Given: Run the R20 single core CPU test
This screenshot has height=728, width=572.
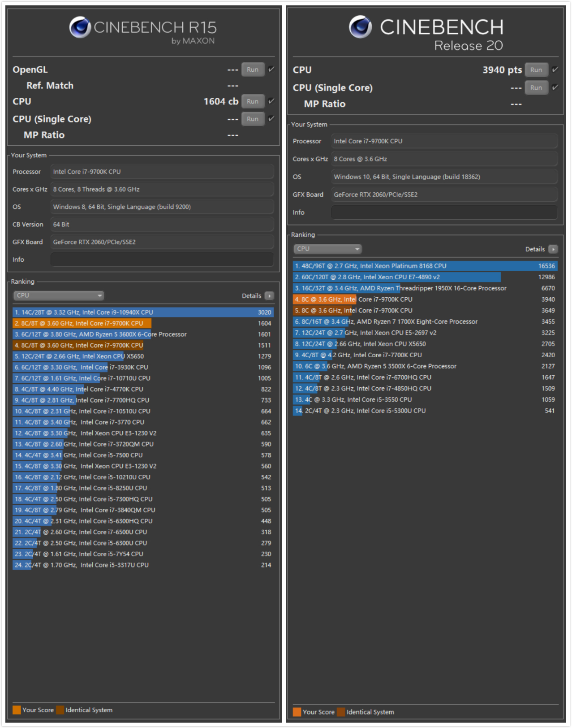Looking at the screenshot, I should (536, 87).
